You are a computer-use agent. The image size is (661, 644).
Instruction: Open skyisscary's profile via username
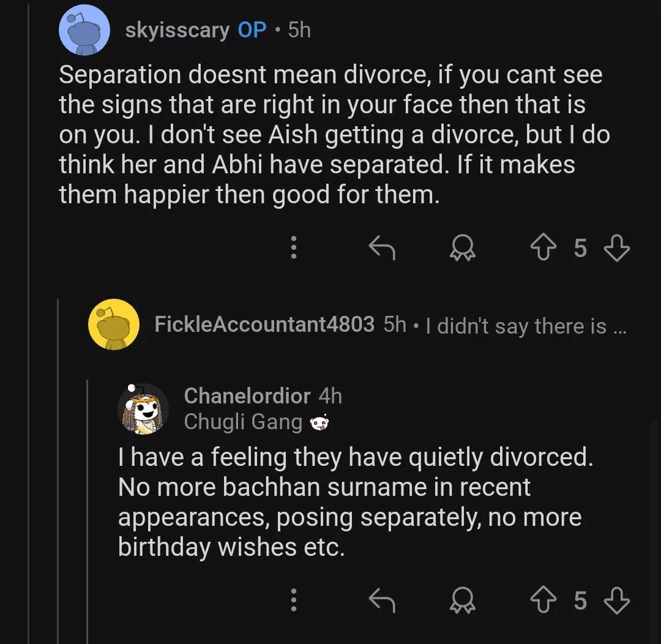tap(177, 29)
